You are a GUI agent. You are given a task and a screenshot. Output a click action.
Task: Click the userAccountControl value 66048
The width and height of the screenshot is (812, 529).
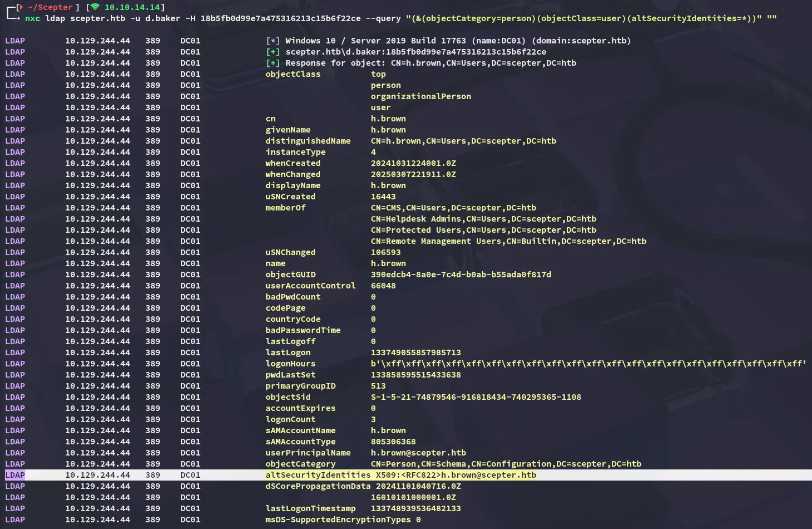(383, 286)
